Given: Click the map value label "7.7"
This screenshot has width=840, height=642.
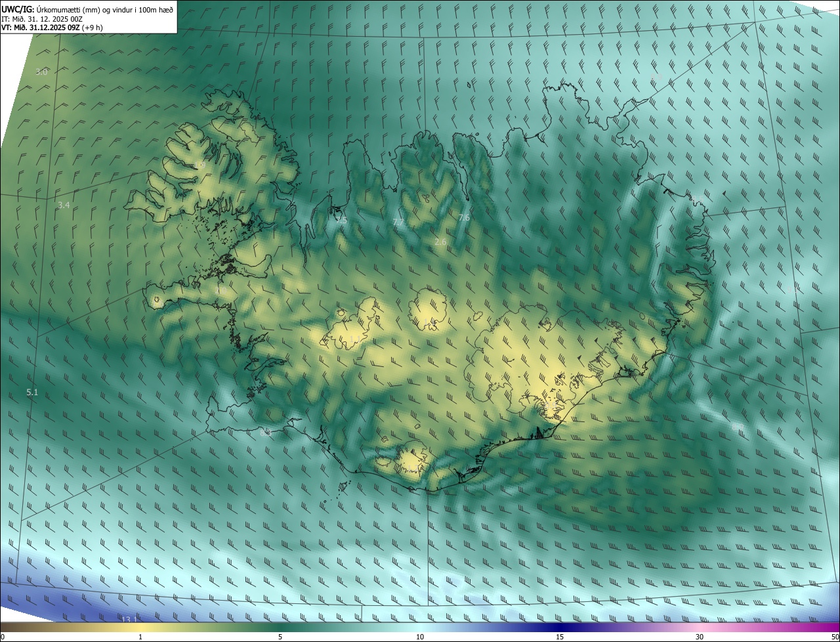Looking at the screenshot, I should pos(398,223).
